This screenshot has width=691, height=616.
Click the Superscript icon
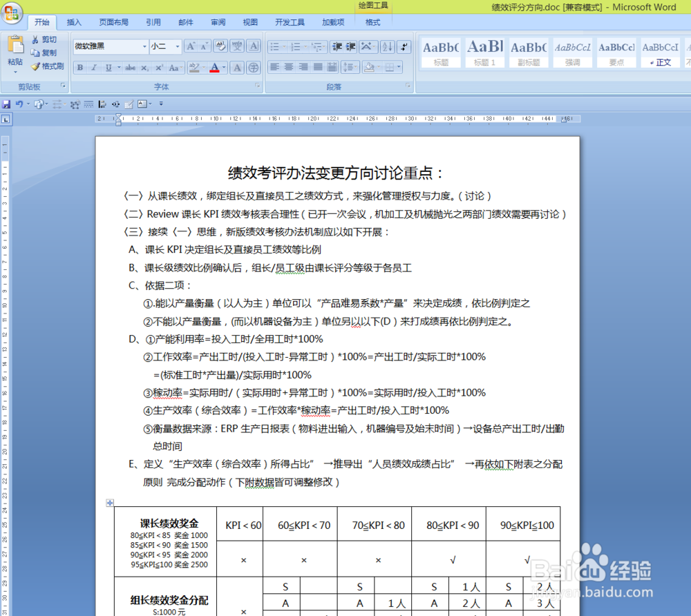159,68
